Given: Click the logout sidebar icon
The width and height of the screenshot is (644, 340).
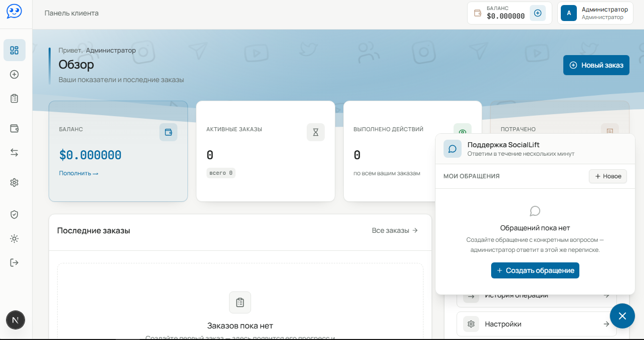Looking at the screenshot, I should (x=15, y=262).
